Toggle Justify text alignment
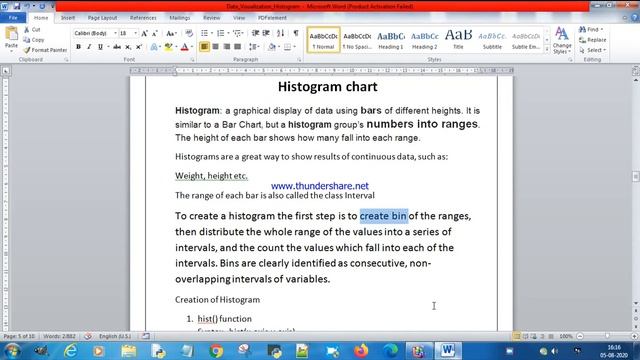The image size is (640, 360). pyautogui.click(x=238, y=47)
